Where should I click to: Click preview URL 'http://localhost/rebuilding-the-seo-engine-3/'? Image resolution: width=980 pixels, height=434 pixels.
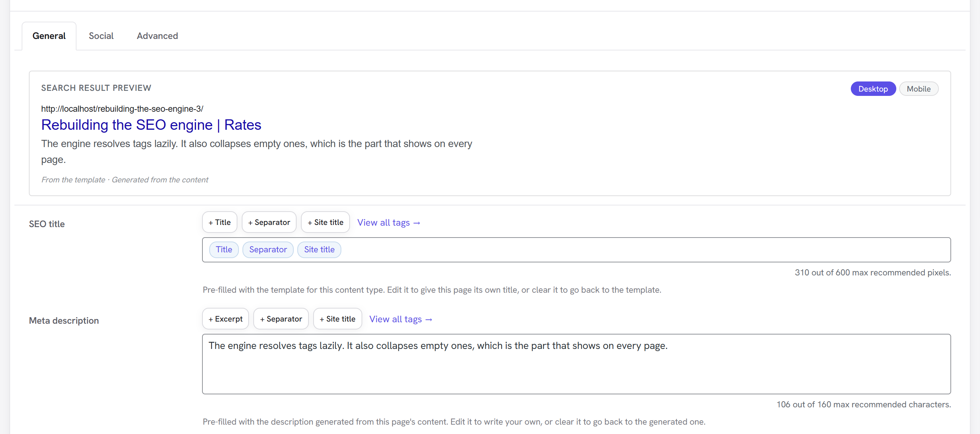(122, 109)
